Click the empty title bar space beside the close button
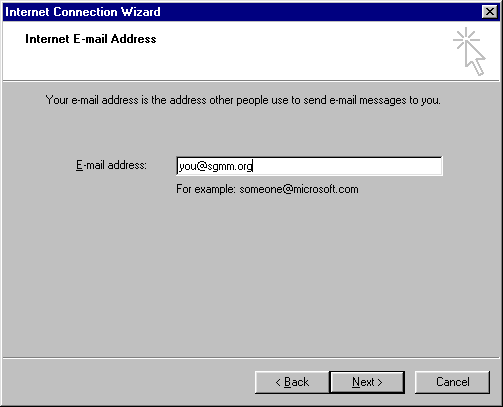 coord(320,12)
